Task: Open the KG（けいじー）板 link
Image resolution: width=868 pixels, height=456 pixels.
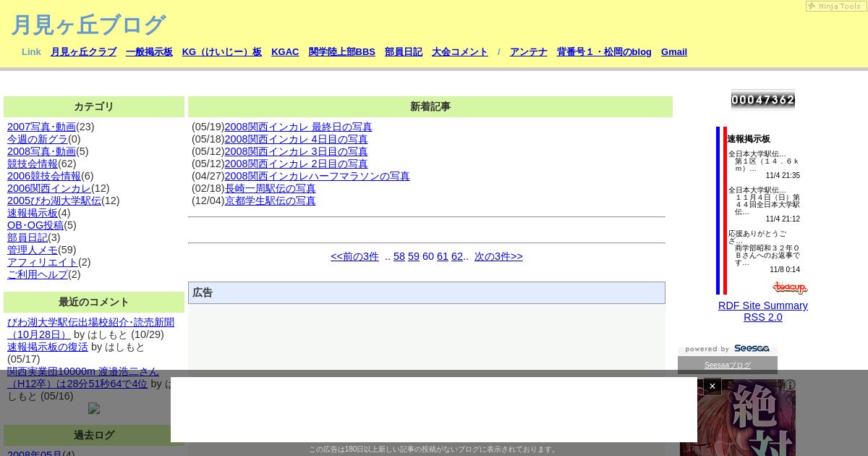Action: click(x=222, y=52)
